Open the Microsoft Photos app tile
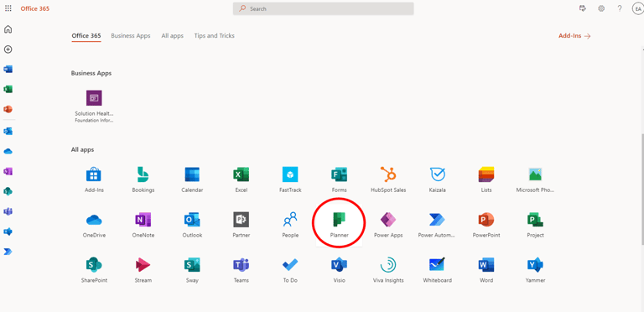This screenshot has width=644, height=312. tap(535, 179)
